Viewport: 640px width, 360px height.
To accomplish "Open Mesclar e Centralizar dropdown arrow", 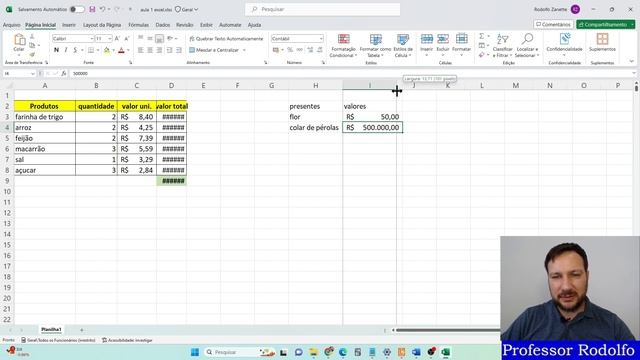I will tap(244, 50).
